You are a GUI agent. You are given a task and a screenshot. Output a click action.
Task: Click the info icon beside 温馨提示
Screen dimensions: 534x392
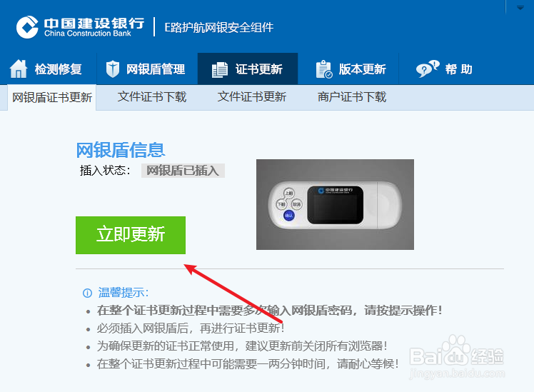(x=87, y=293)
